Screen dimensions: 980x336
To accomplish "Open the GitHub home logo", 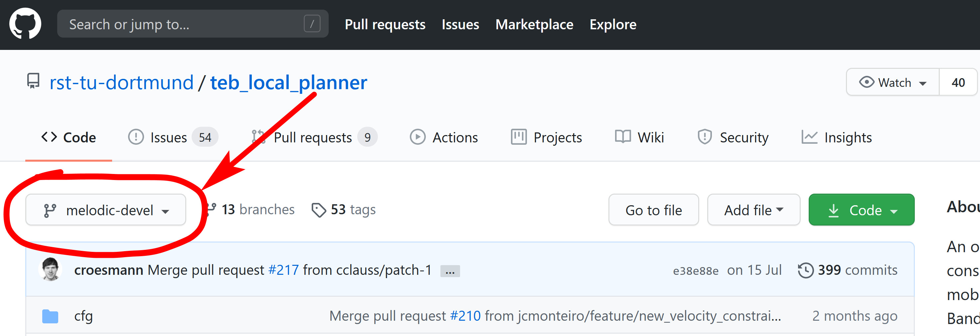I will tap(25, 24).
